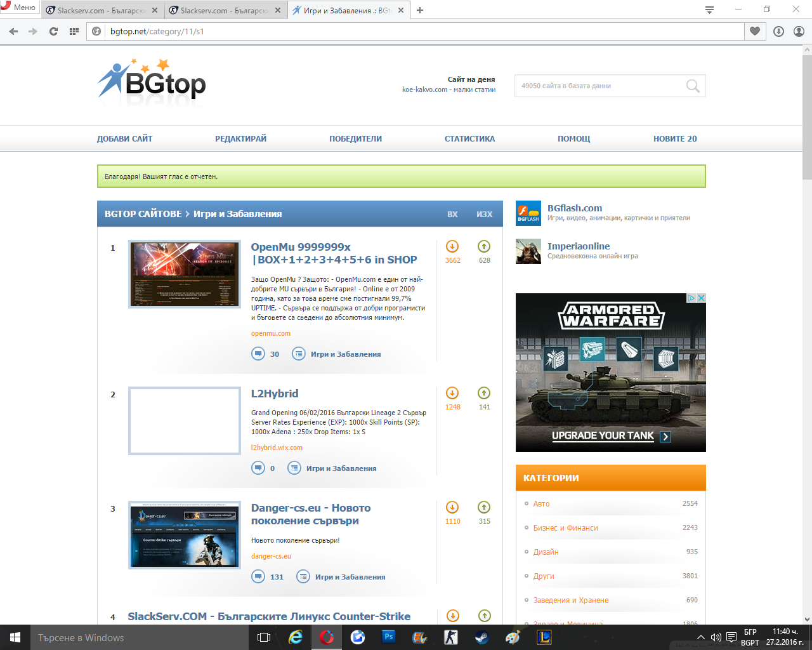Click the BGflash logo icon
Image resolution: width=812 pixels, height=650 pixels.
pyautogui.click(x=528, y=213)
